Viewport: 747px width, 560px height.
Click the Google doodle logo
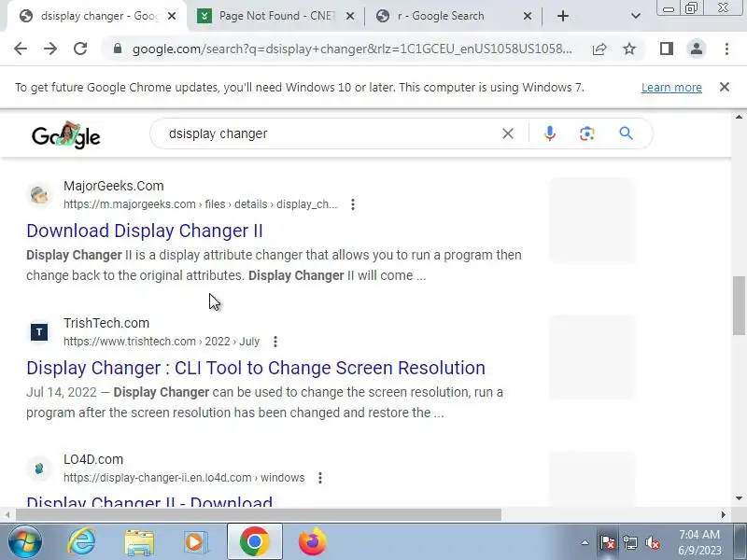point(65,135)
